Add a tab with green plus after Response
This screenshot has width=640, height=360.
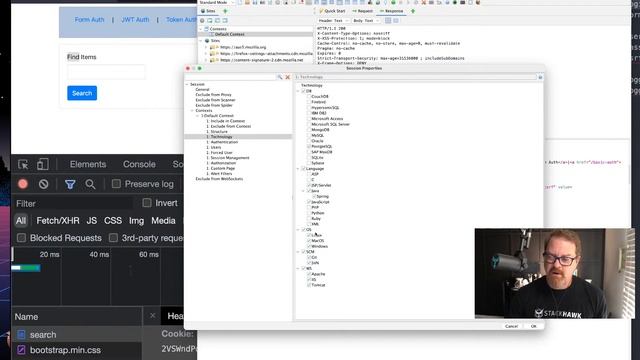coord(413,11)
